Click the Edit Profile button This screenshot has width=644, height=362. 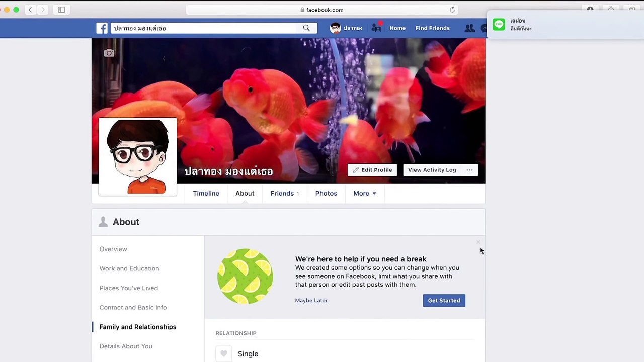tap(372, 170)
